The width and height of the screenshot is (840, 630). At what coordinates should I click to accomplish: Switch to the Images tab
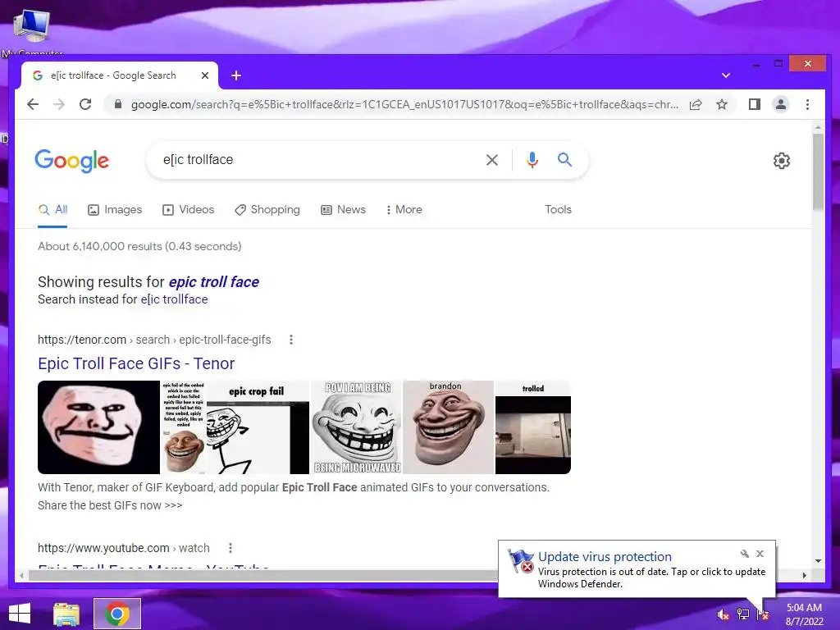pos(115,209)
